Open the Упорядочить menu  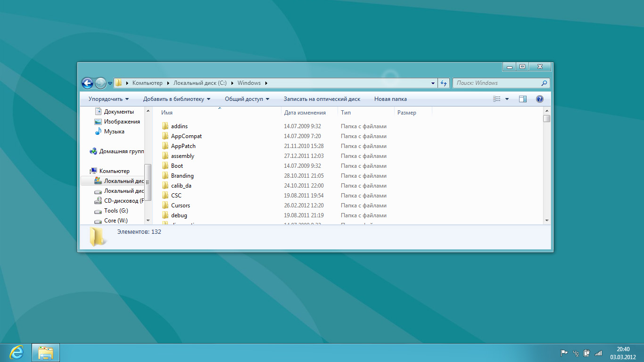(x=109, y=99)
